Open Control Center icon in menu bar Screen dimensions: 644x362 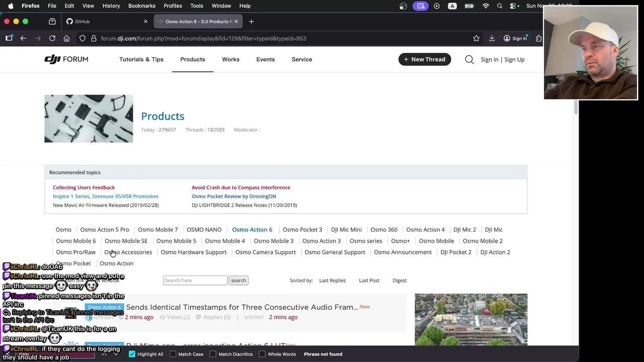point(513,6)
